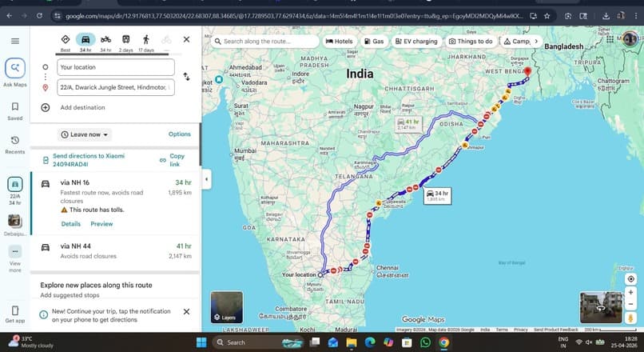Select the 41 hr alternate route label on map
Screen dimensions: 644x352
pyautogui.click(x=408, y=124)
